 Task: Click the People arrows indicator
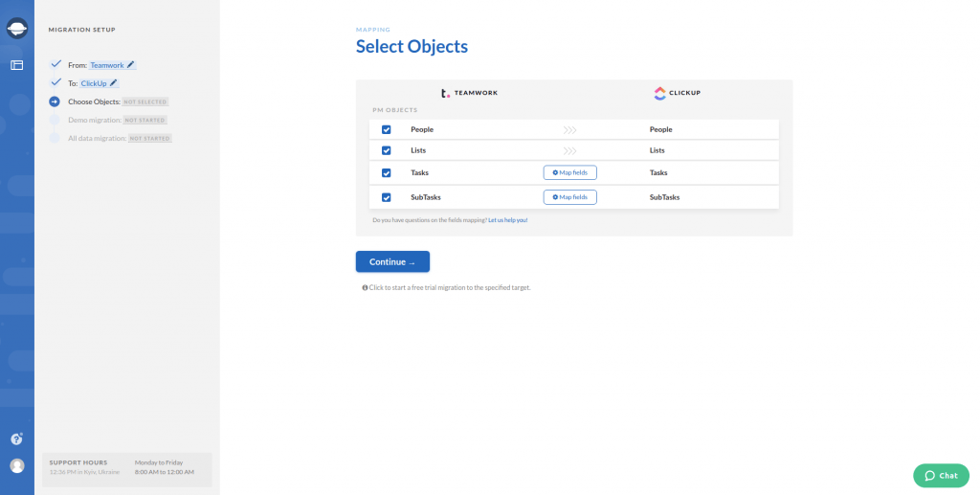(569, 130)
